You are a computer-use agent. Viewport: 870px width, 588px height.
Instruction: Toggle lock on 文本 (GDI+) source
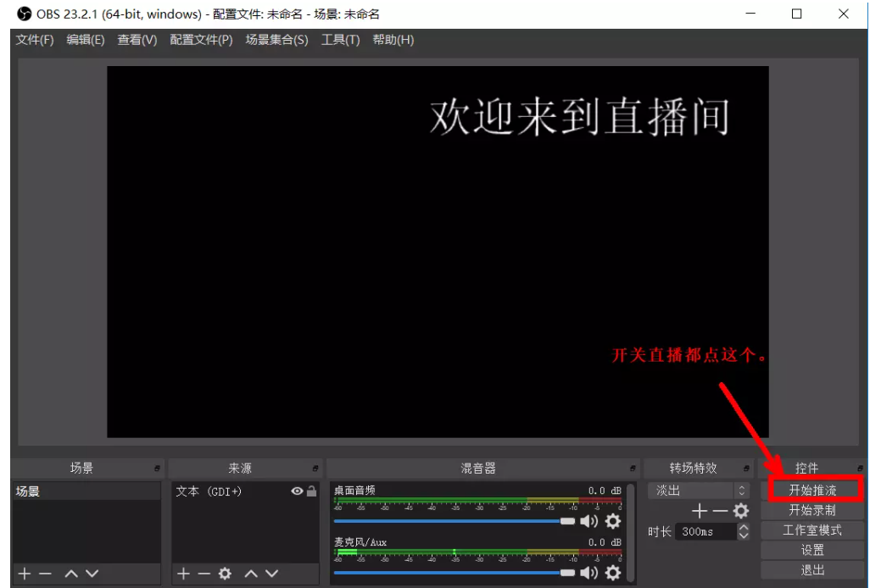pos(312,491)
